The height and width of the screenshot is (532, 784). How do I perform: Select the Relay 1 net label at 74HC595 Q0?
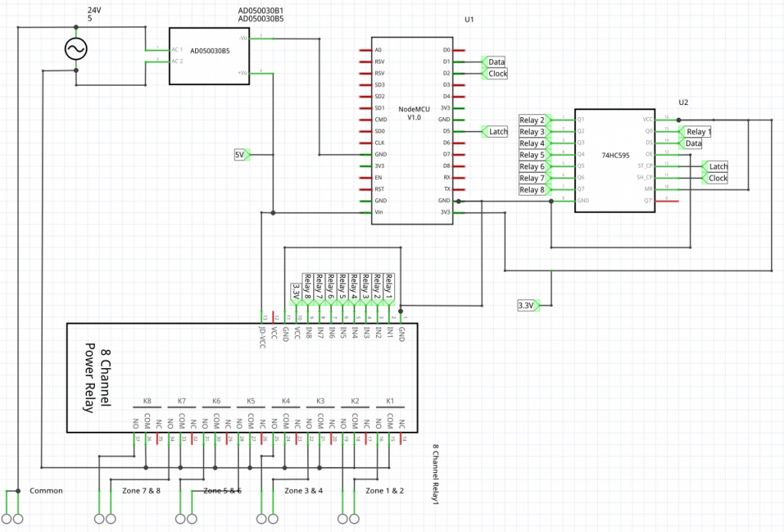tap(694, 132)
